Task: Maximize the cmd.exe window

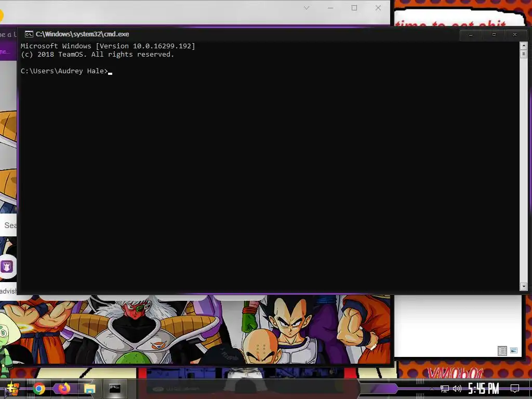Action: coord(494,35)
